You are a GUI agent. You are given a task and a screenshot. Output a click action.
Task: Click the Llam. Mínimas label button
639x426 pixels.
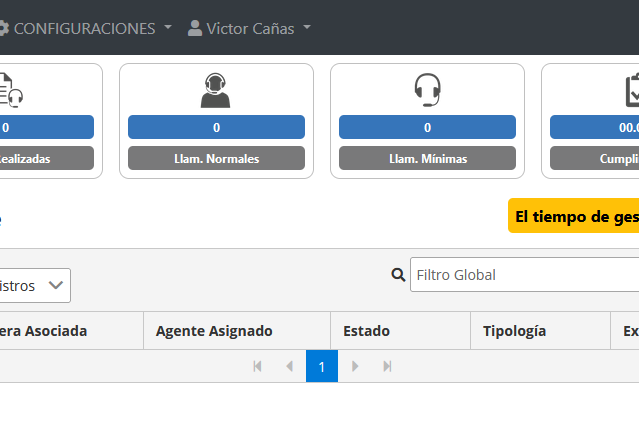427,158
